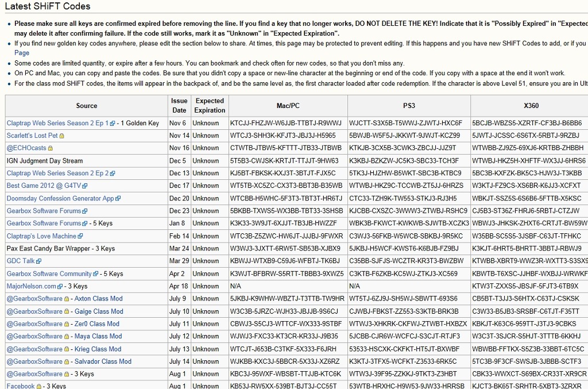Click the 'Apr 18' issue date cell
Image resolution: width=588 pixels, height=389 pixels.
(x=179, y=286)
